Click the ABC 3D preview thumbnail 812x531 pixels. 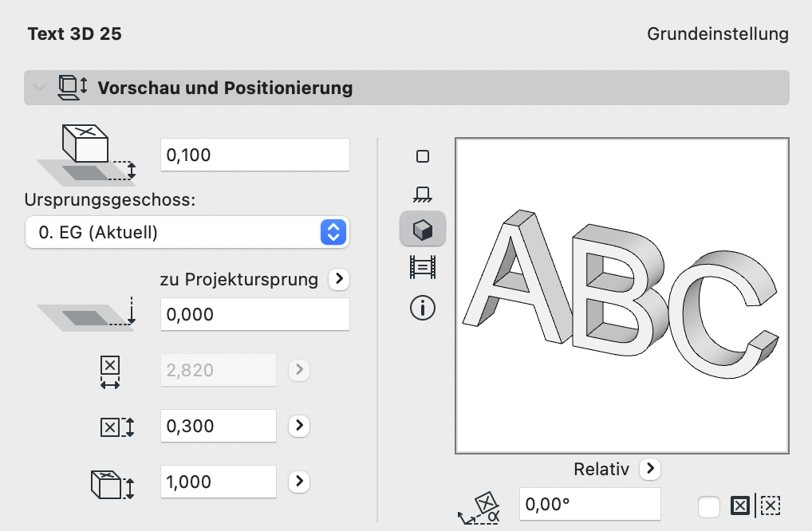[621, 295]
